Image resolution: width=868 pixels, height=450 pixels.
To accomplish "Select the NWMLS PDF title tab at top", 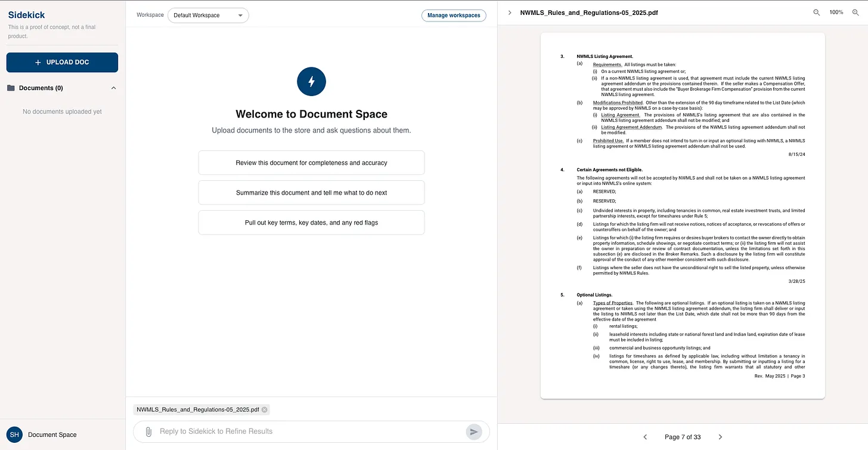I will point(589,12).
